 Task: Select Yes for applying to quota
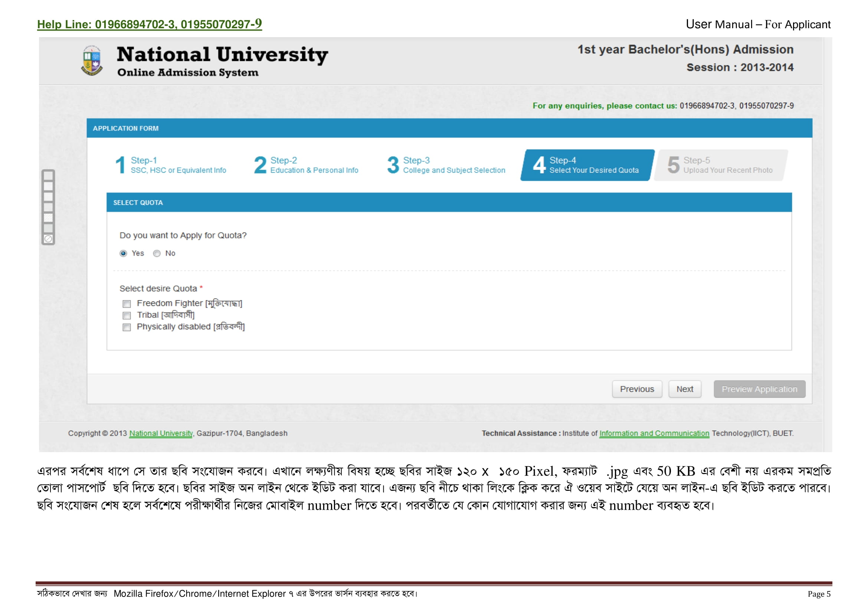[123, 253]
